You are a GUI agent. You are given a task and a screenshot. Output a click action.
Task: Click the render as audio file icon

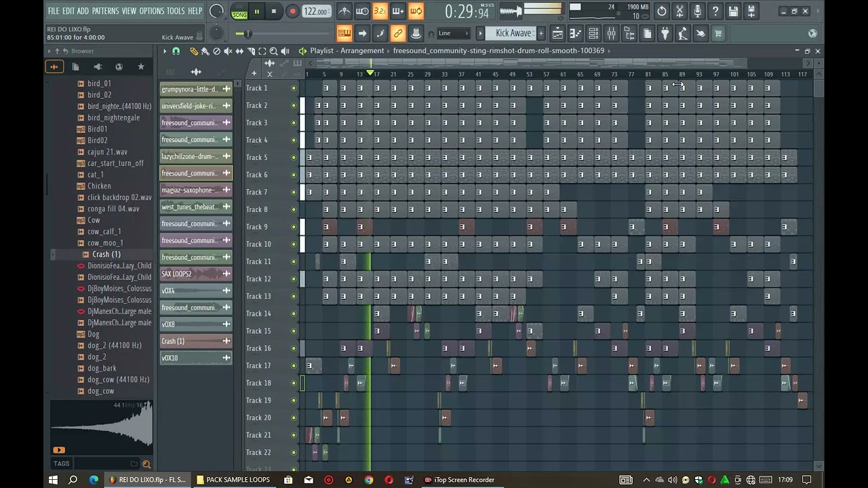point(751,11)
